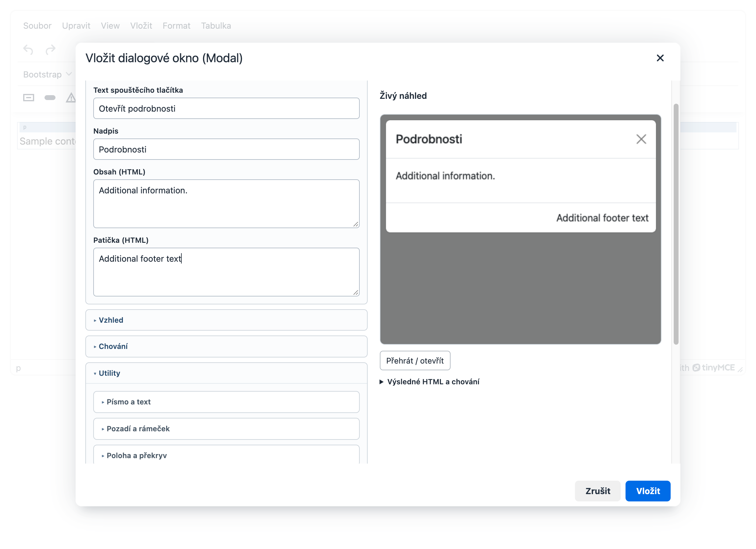Expand the Písmo a text subsection
Viewport: 756px width, 549px height.
coord(226,402)
